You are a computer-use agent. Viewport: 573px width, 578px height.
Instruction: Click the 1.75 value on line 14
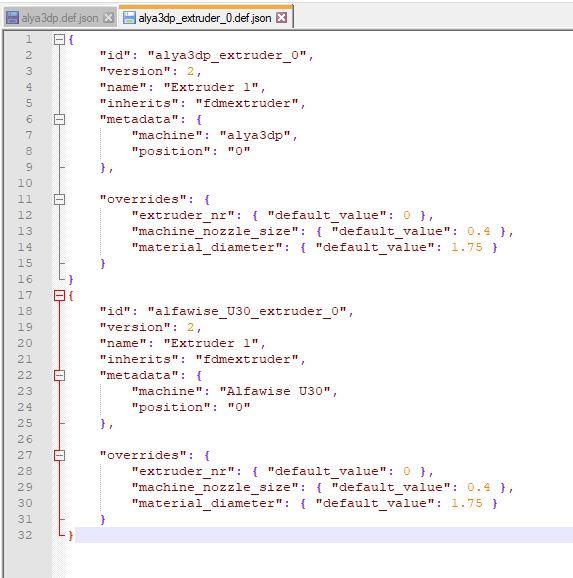click(x=467, y=247)
